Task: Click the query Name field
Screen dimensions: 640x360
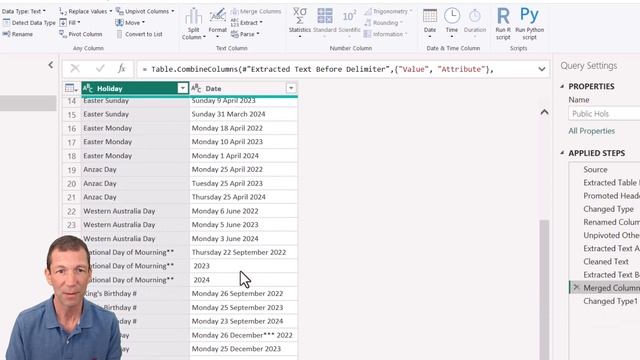Action: pyautogui.click(x=604, y=113)
